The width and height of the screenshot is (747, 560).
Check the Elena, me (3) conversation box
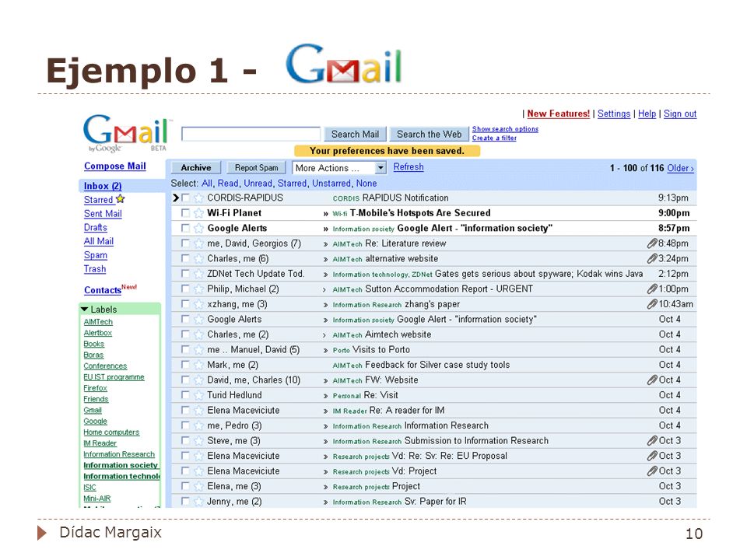pos(185,486)
